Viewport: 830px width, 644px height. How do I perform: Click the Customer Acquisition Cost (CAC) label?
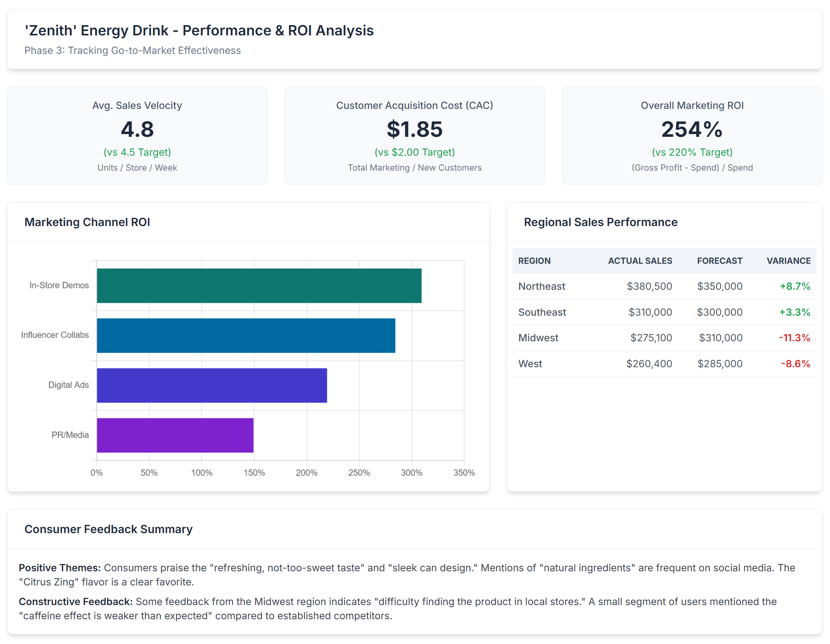click(x=415, y=105)
